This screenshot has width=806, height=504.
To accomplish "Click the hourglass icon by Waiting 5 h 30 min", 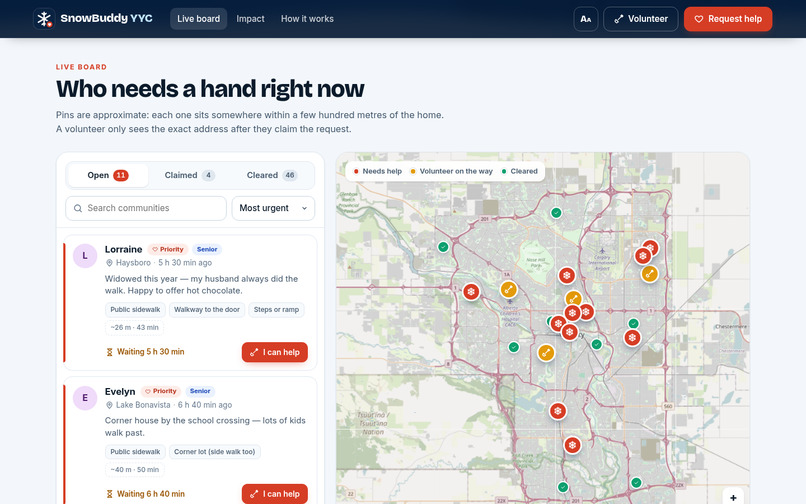I will click(109, 352).
